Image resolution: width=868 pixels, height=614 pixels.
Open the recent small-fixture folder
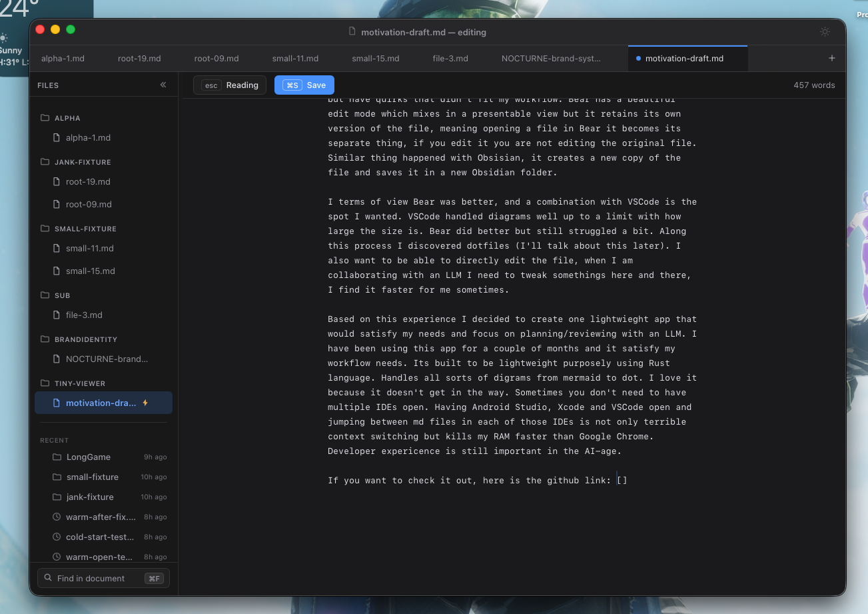[x=103, y=477]
